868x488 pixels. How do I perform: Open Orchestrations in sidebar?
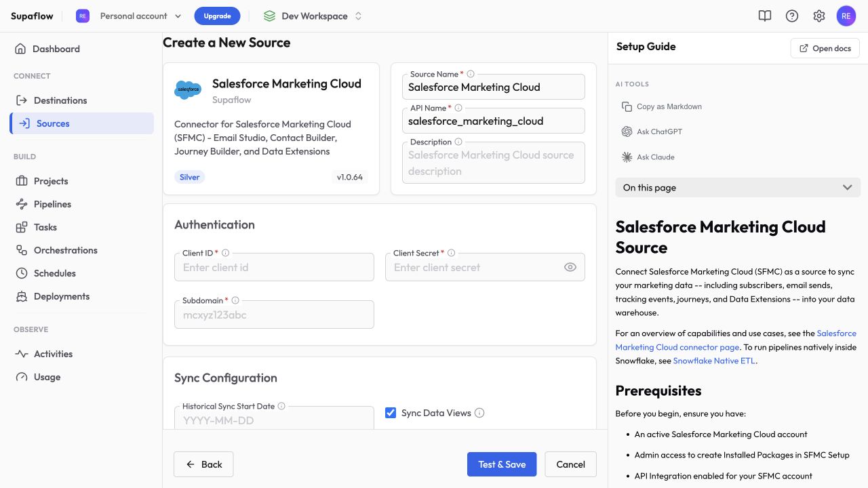(81, 250)
